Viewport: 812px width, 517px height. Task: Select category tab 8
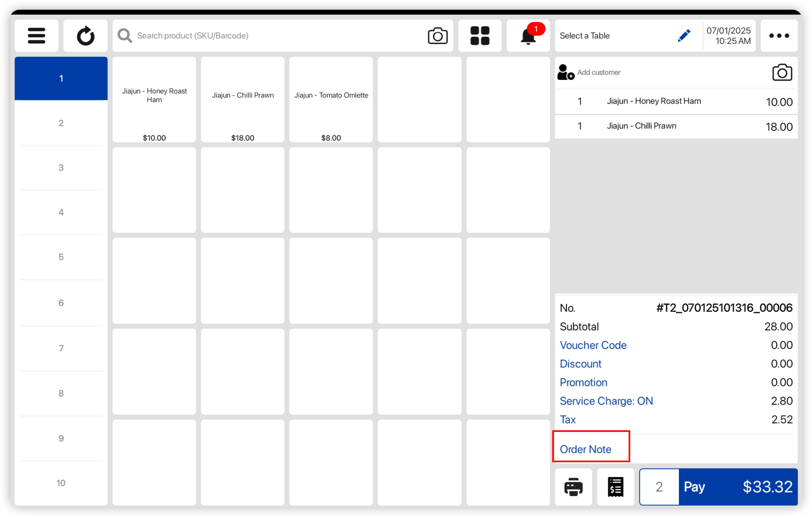click(x=61, y=393)
